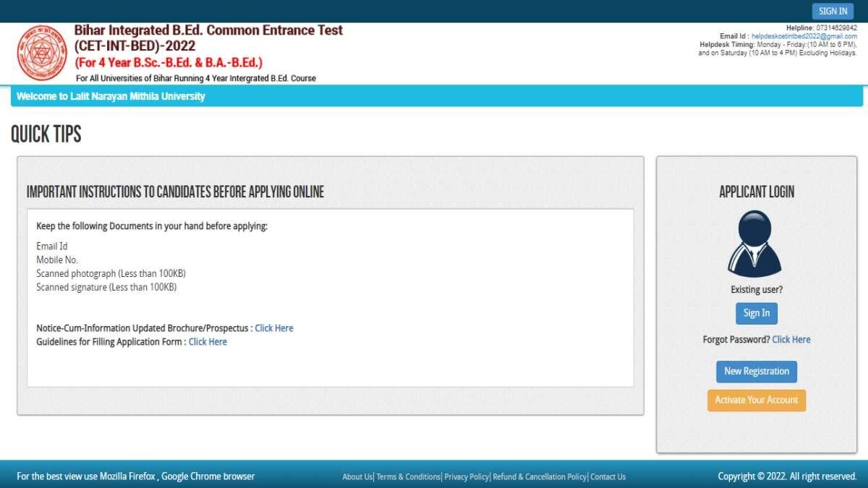The height and width of the screenshot is (488, 868).
Task: Select Activate Your Account
Action: 756,400
